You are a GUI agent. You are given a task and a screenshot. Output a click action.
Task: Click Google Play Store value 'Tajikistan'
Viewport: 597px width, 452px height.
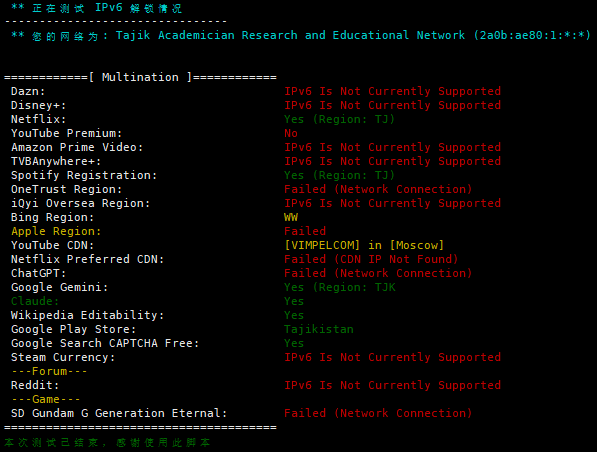tap(319, 329)
